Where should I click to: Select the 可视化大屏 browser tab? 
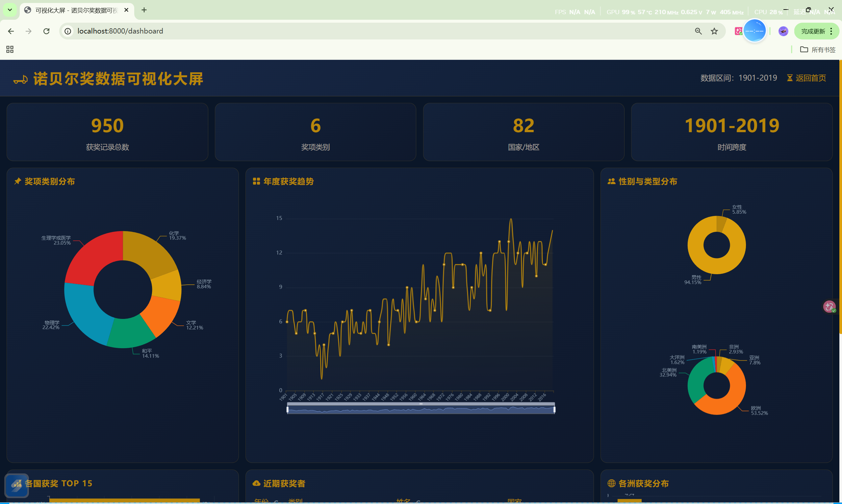pyautogui.click(x=75, y=10)
